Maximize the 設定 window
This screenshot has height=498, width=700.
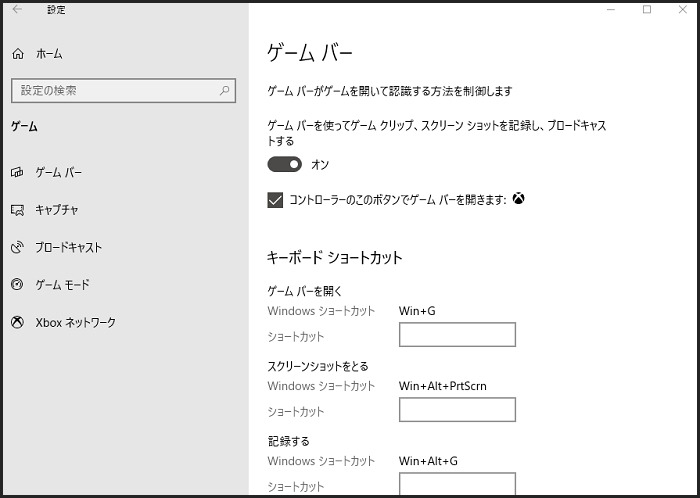(x=647, y=10)
